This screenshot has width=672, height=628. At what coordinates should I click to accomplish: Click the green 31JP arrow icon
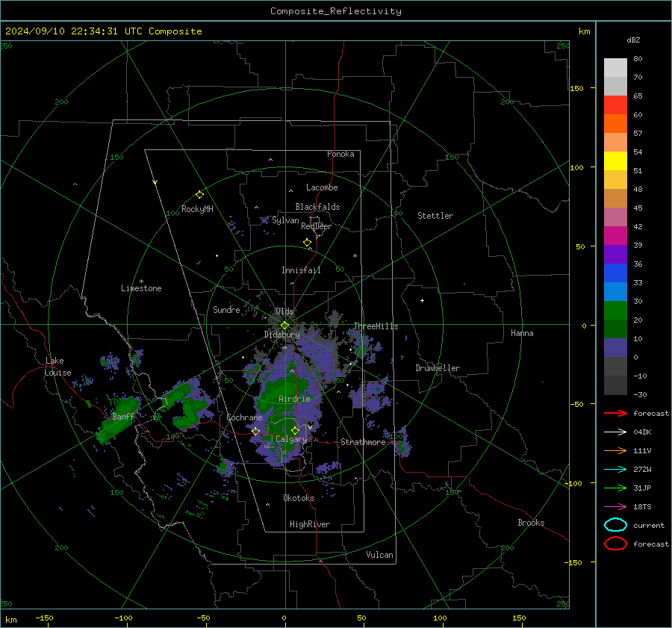click(615, 488)
